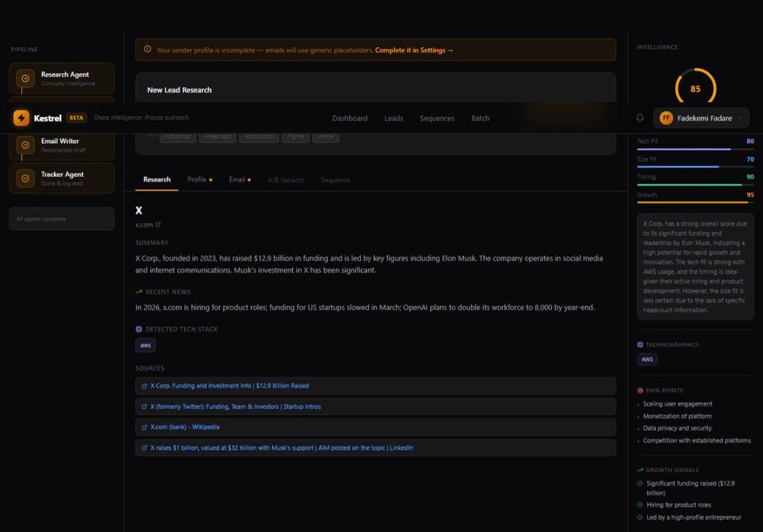The height and width of the screenshot is (532, 763).
Task: Select the retool.com suggestion chip
Action: (259, 137)
